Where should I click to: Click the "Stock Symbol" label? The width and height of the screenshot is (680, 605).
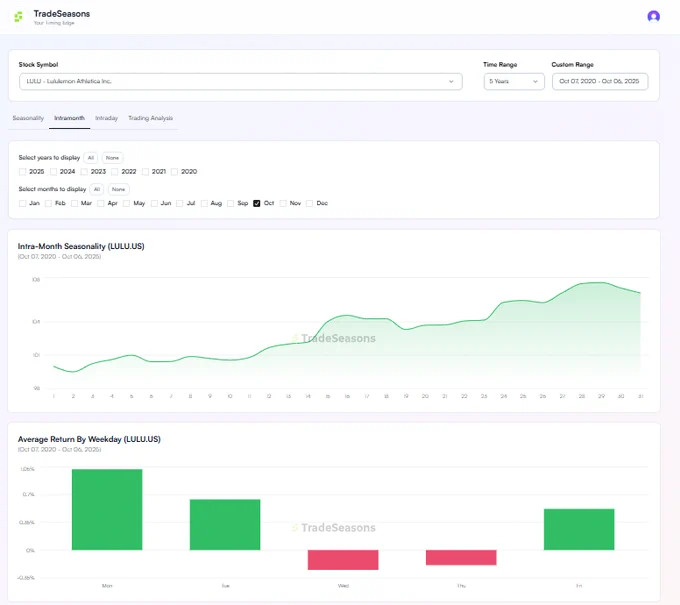pyautogui.click(x=38, y=65)
